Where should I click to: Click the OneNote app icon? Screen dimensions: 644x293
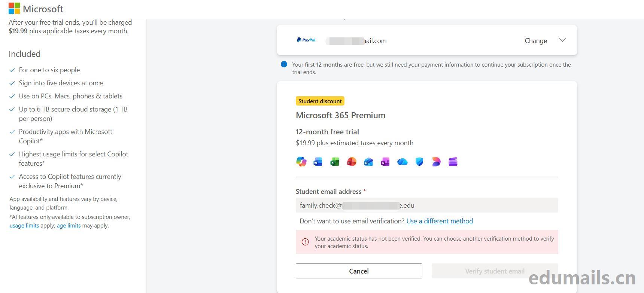[x=385, y=162]
